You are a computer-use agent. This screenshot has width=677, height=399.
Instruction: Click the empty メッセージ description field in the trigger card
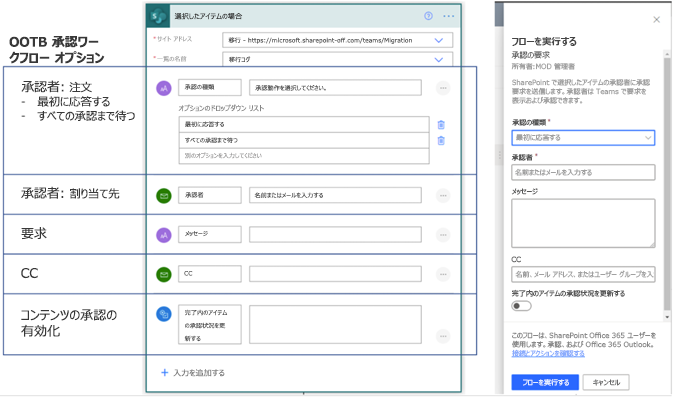click(335, 234)
